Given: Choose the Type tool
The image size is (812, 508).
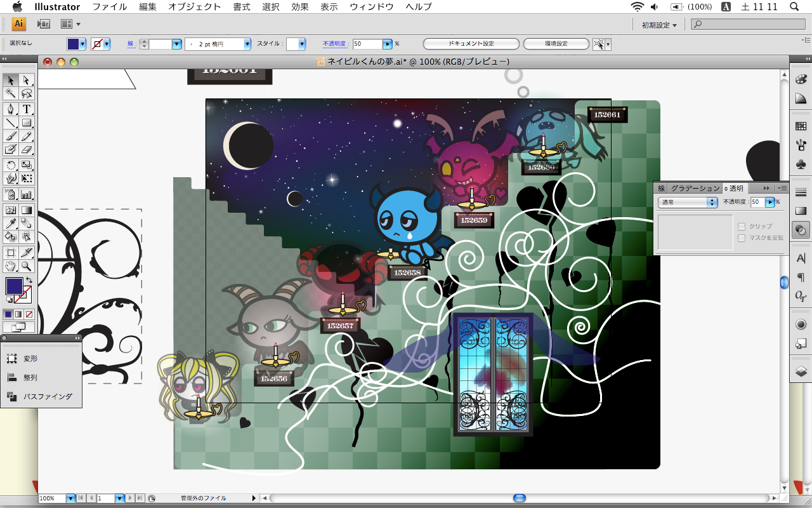Looking at the screenshot, I should pos(26,109).
